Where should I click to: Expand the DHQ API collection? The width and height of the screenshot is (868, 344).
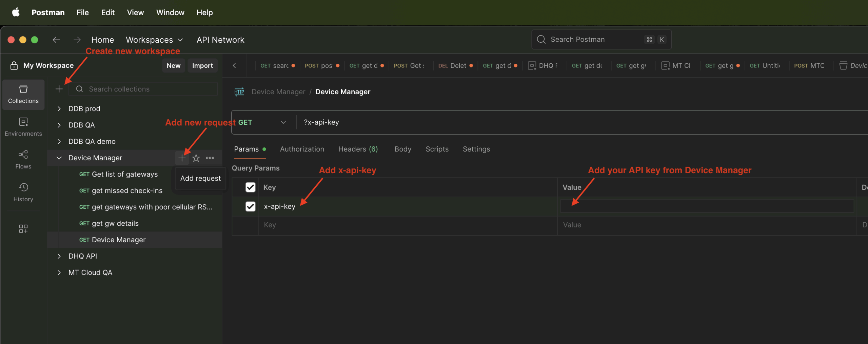[x=59, y=256]
